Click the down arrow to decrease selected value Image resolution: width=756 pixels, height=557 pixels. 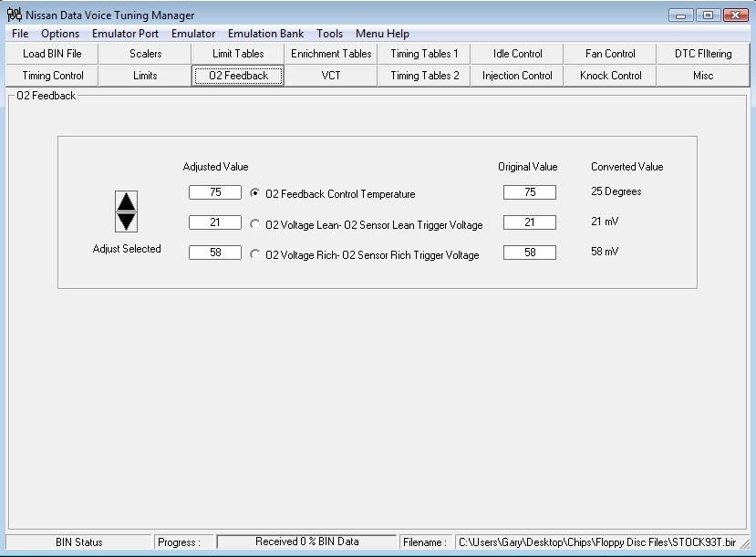pos(127,221)
